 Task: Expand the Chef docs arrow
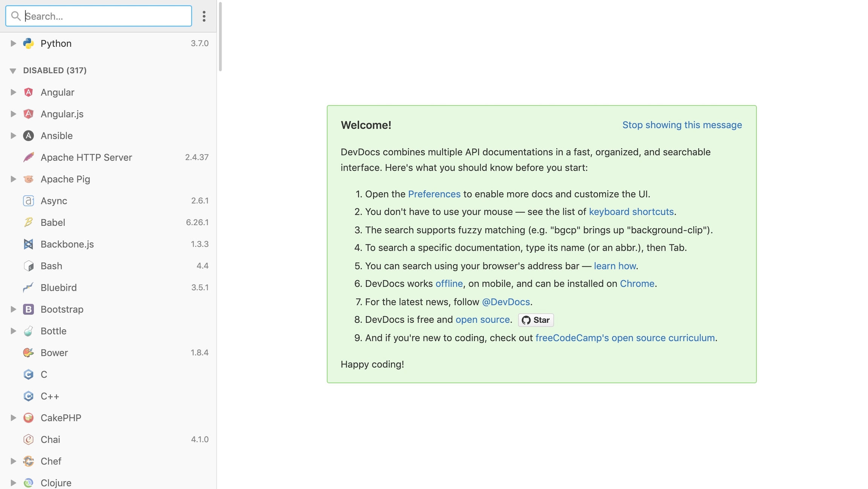tap(13, 461)
